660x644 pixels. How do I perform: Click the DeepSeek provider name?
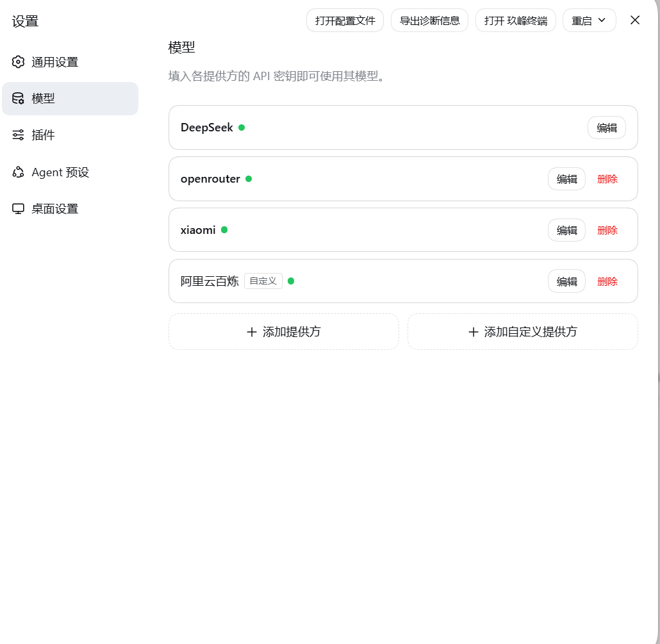(x=207, y=128)
